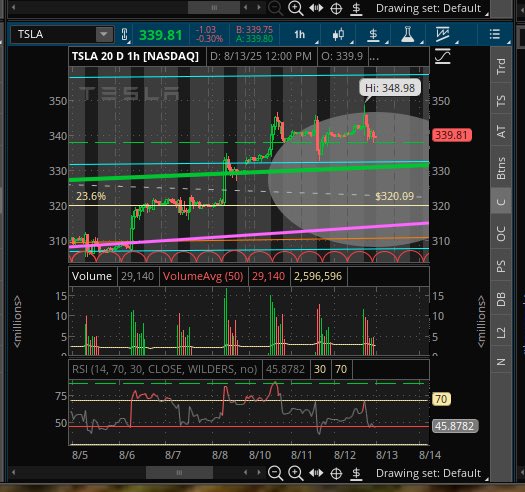Click the bottom crosshair pan icon
Screen dimensions: 525x492
click(x=336, y=473)
